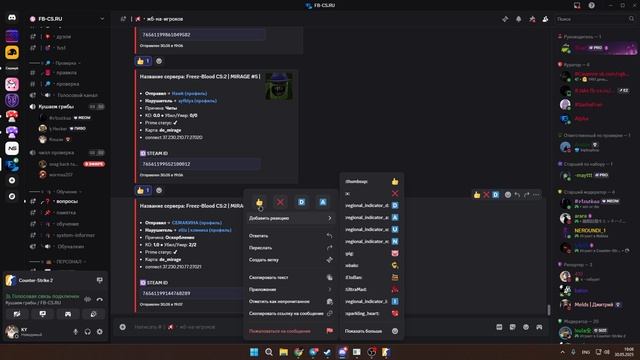Open Discover servers compass icon
The height and width of the screenshot is (360, 640).
click(x=12, y=196)
